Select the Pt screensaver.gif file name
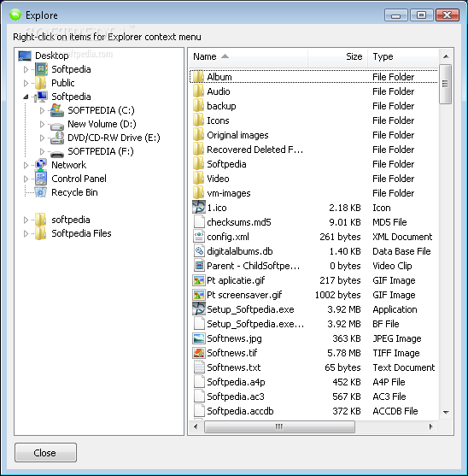 point(244,295)
